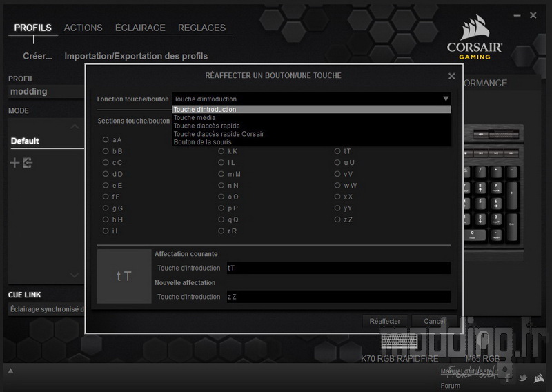Open the Manuel d'utilisateur link
The image size is (552, 392).
tap(469, 371)
